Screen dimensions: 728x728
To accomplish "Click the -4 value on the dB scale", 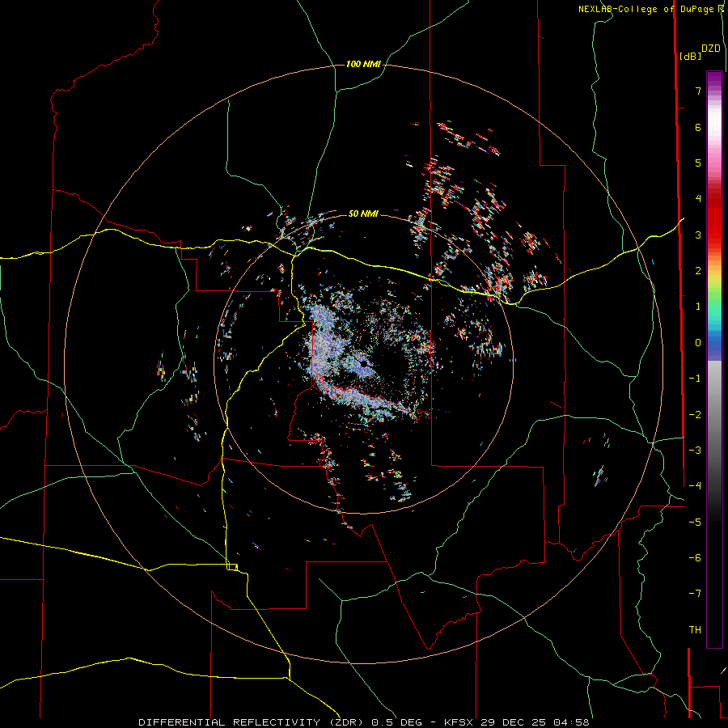I will (x=695, y=486).
